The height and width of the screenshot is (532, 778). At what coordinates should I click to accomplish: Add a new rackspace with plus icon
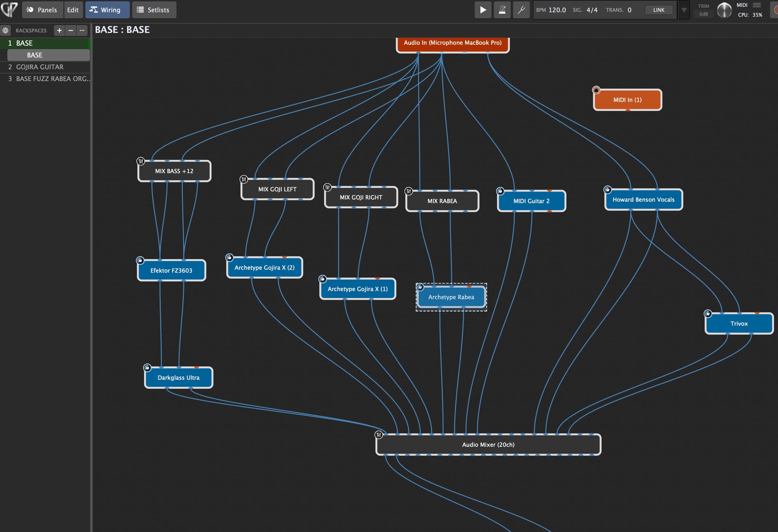tap(59, 30)
